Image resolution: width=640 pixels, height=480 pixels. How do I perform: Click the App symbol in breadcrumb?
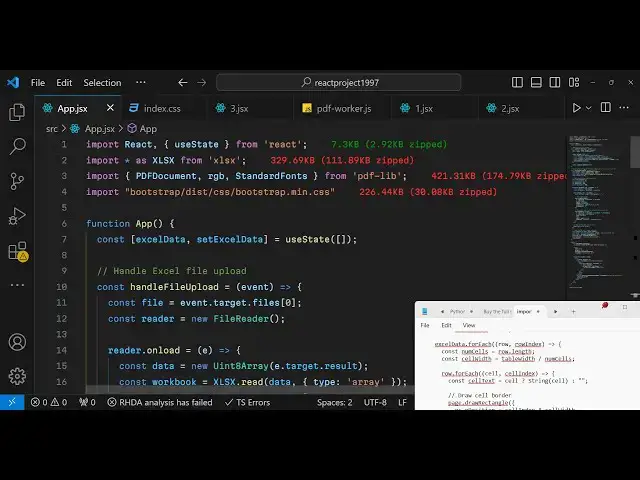coord(148,129)
